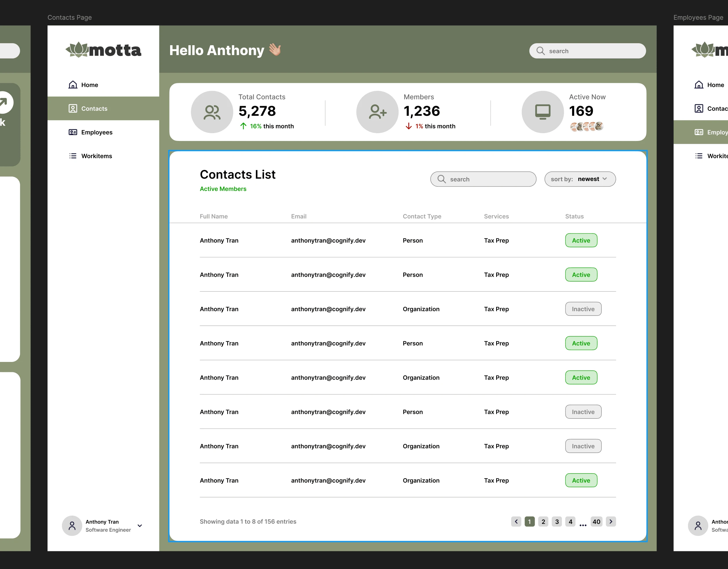Click the Active Now monitor icon
Image resolution: width=728 pixels, height=569 pixels.
(542, 112)
